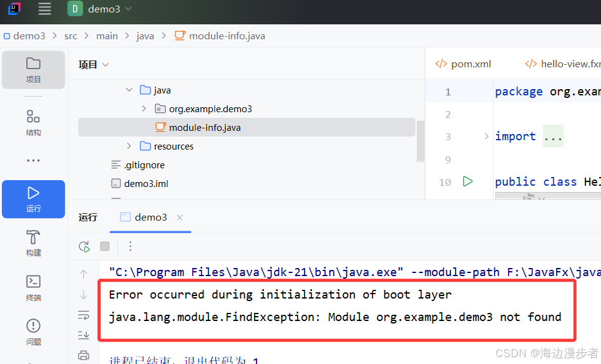Click the demo3 breadcrumb
Viewport: 601px width, 364px height.
tap(25, 36)
